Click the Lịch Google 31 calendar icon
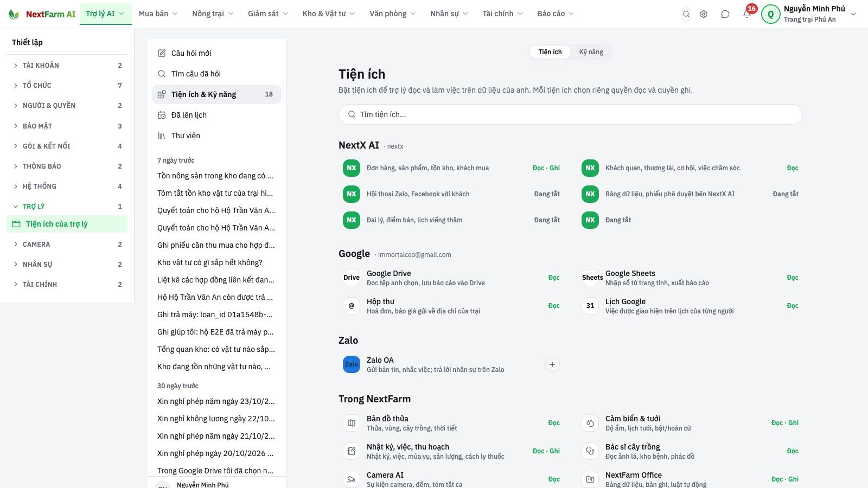The width and height of the screenshot is (868, 488). pyautogui.click(x=590, y=306)
